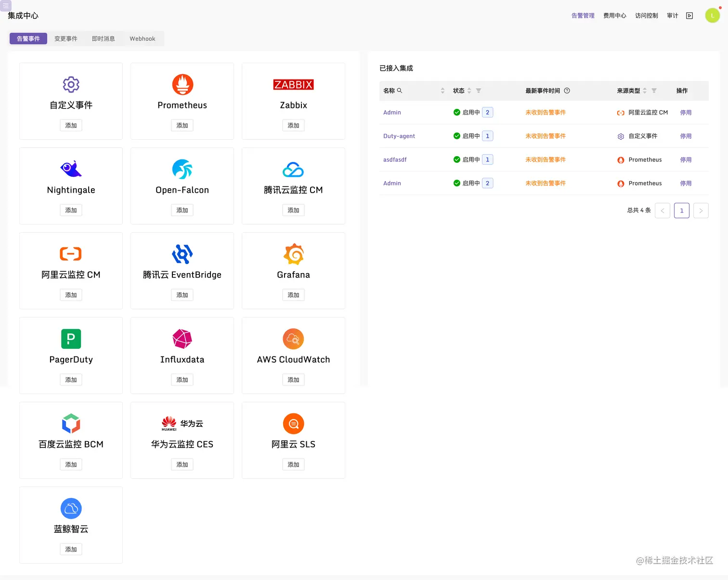Click 未收到告警事件 in the asdfasdf row
The height and width of the screenshot is (580, 728).
[x=546, y=159]
